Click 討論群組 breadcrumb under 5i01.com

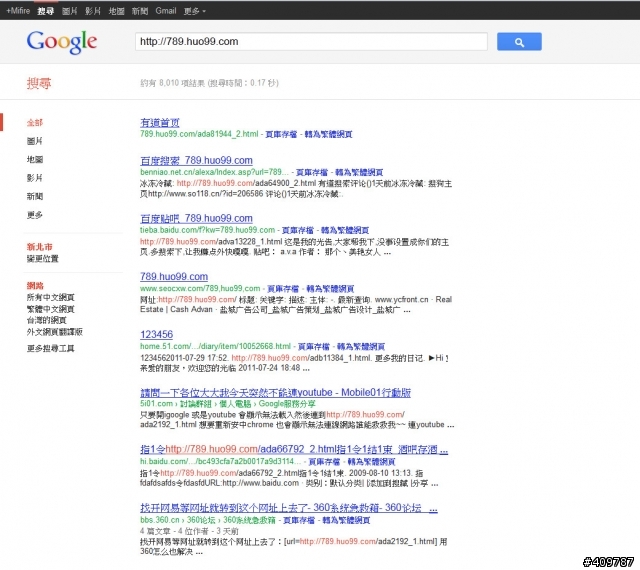coord(196,404)
